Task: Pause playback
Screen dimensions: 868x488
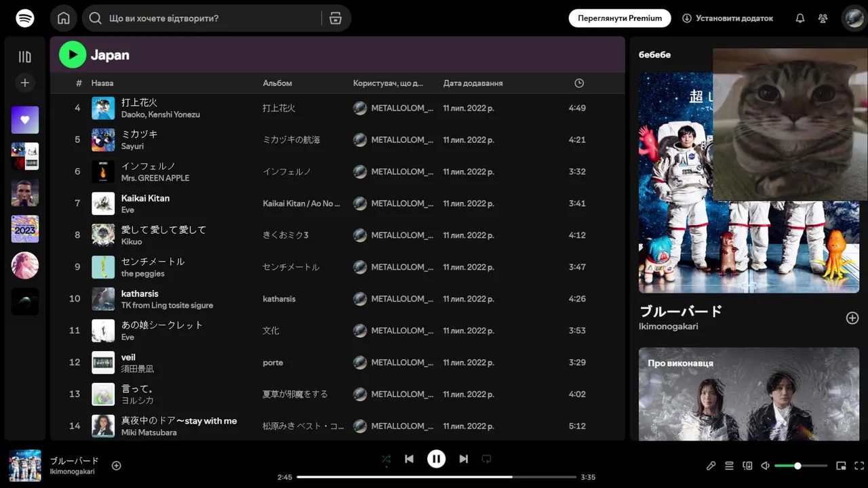Action: (x=436, y=459)
